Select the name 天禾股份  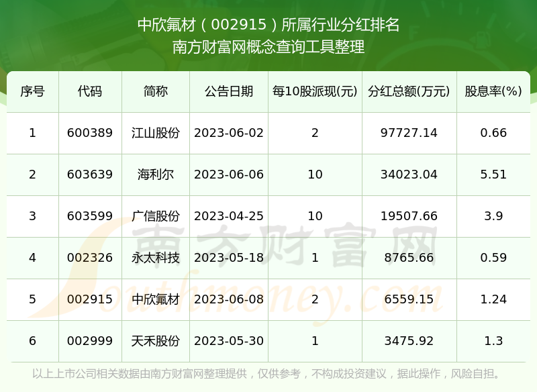156,341
